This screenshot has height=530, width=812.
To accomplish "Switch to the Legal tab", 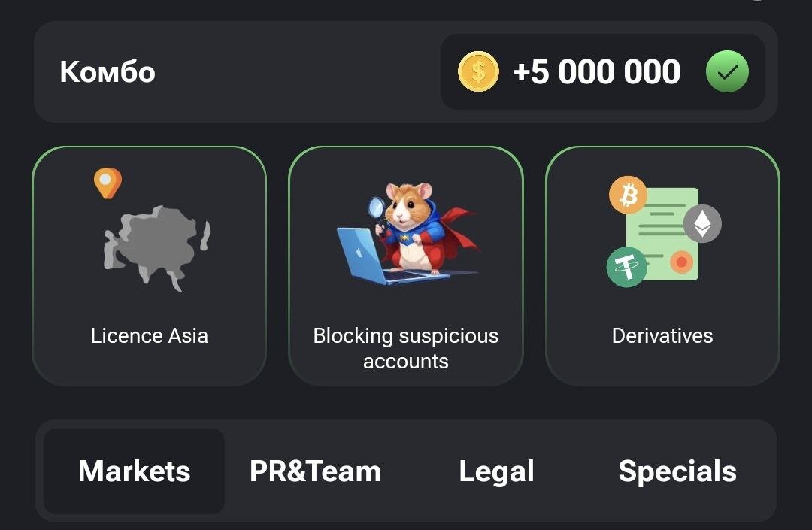I will click(496, 471).
